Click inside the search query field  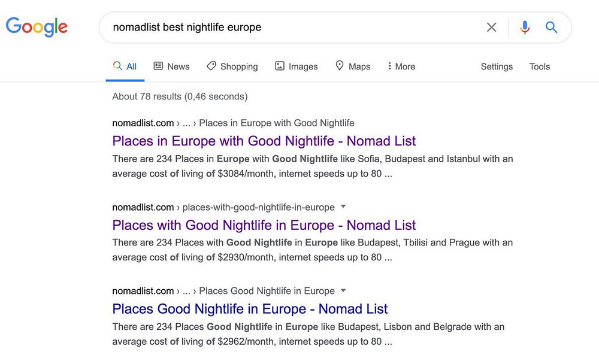click(288, 28)
